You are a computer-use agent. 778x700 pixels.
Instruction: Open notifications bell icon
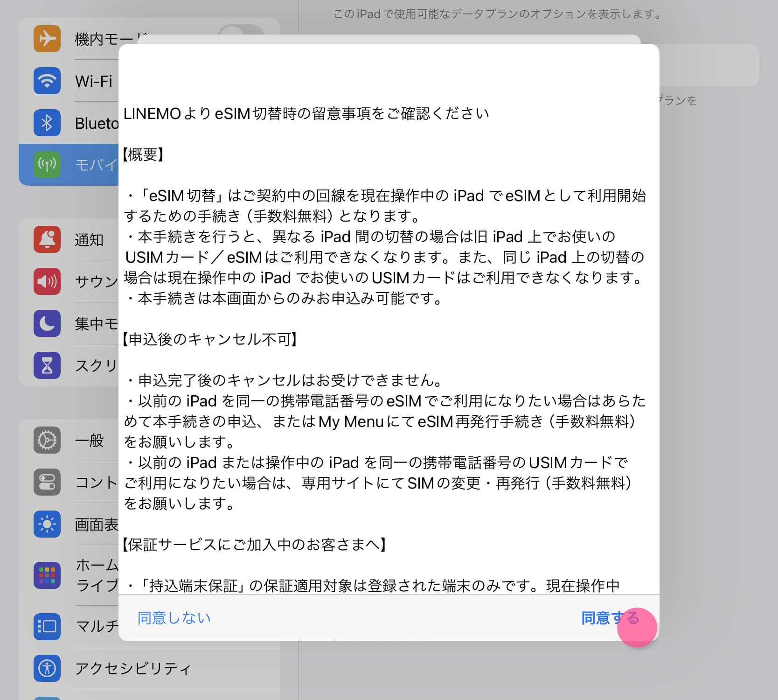tap(47, 239)
